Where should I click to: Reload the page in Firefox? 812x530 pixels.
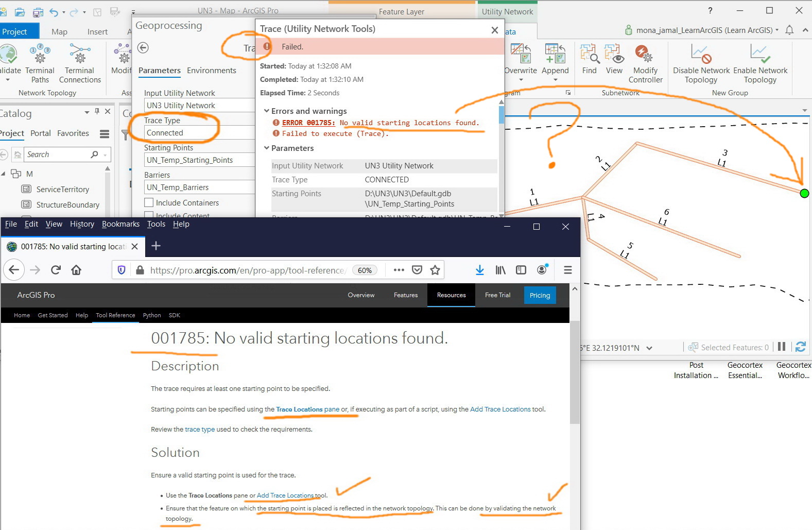pyautogui.click(x=56, y=270)
